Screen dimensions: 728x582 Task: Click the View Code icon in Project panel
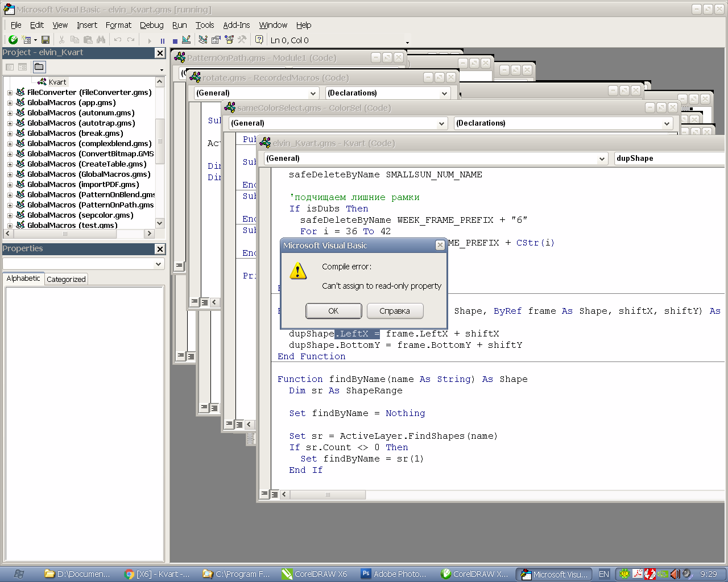pos(10,67)
